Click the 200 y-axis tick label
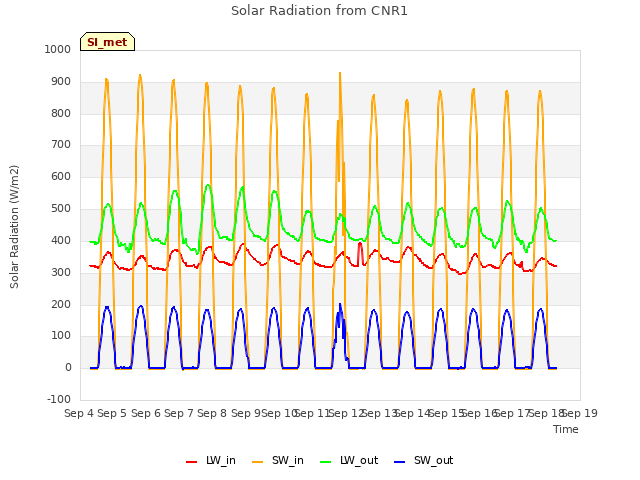This screenshot has height=480, width=640. [x=61, y=304]
